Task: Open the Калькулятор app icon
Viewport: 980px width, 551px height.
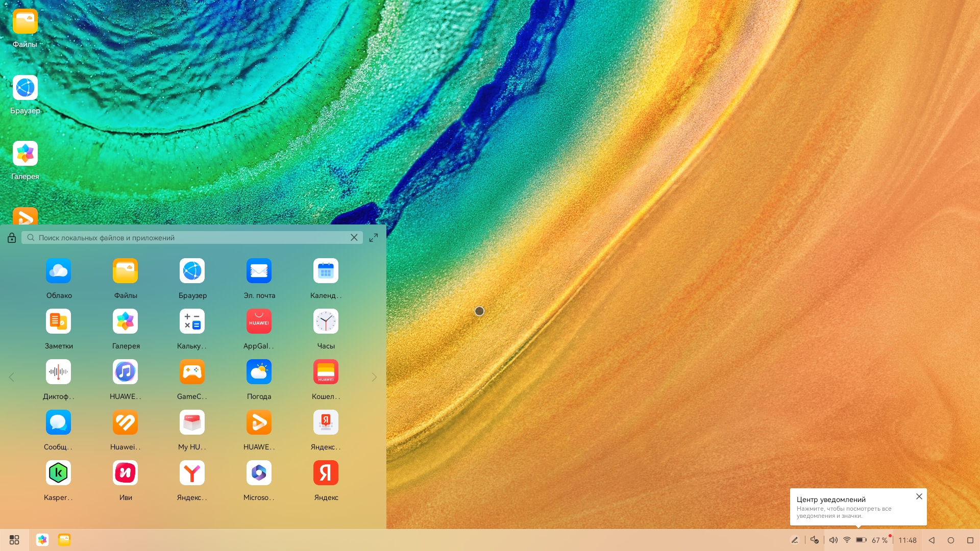Action: click(192, 321)
